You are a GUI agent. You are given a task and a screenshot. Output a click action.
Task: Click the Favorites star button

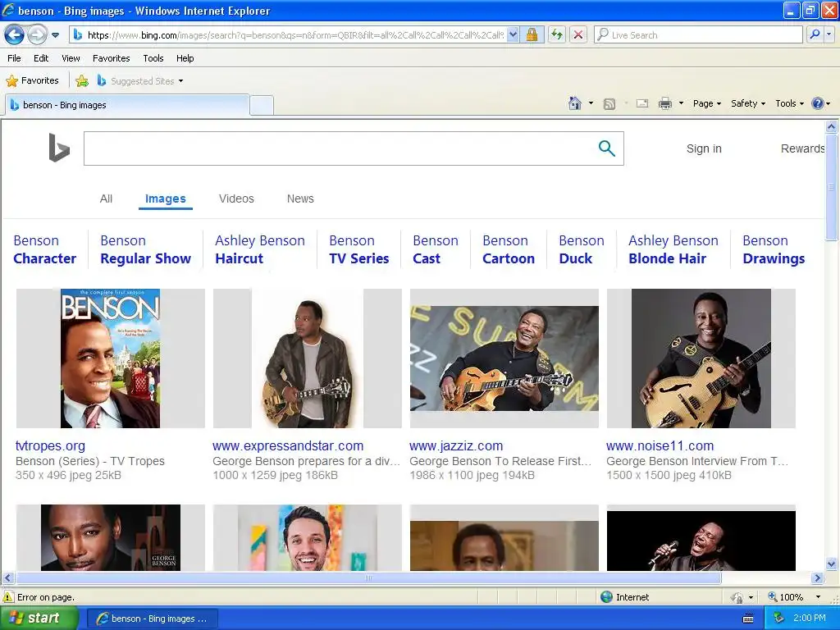[32, 81]
